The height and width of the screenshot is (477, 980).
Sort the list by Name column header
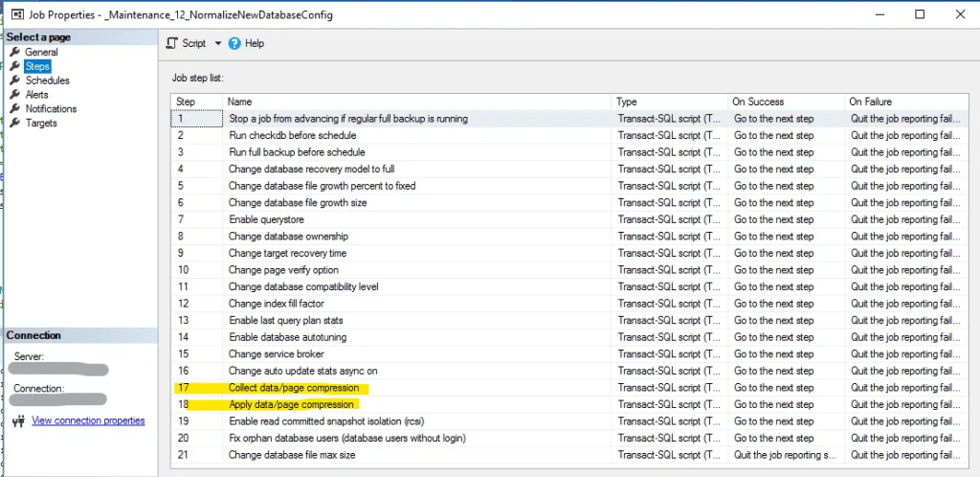417,102
